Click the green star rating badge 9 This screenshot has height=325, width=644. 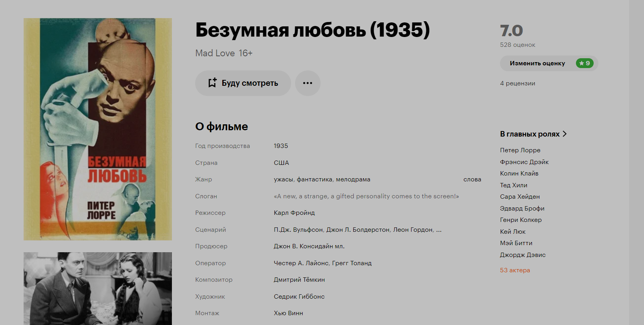click(585, 63)
